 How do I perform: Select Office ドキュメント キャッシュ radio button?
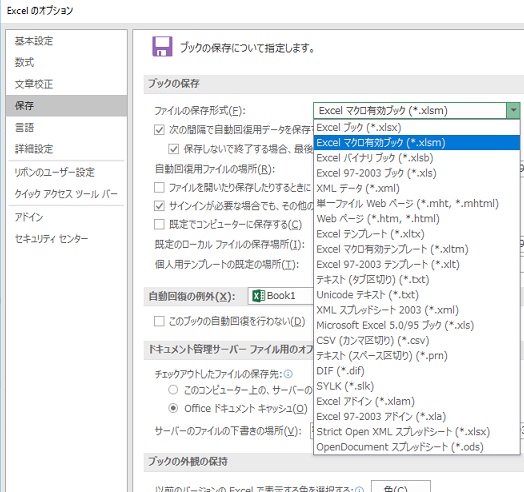(x=173, y=408)
